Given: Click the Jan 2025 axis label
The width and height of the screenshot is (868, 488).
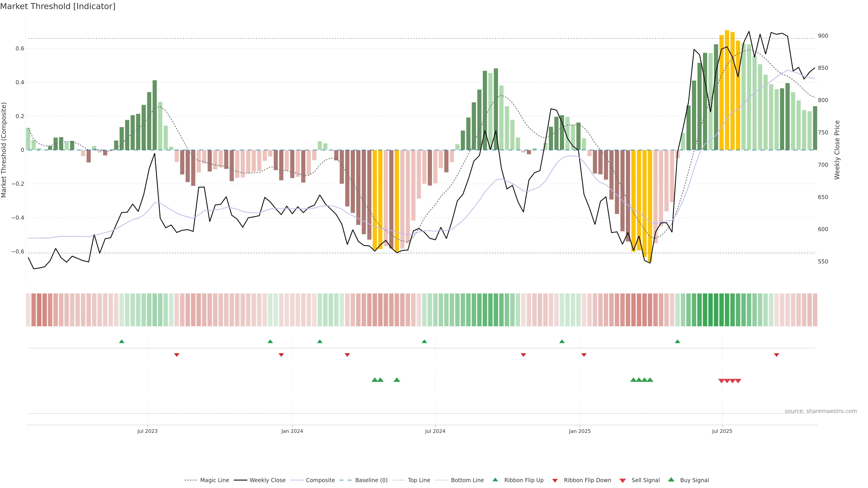Looking at the screenshot, I should pyautogui.click(x=580, y=431).
